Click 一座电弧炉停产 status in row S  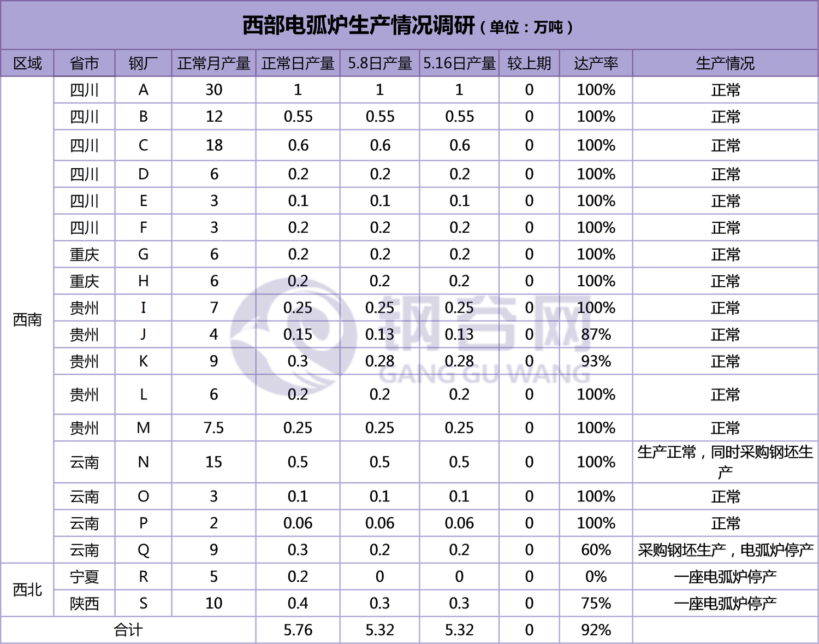pyautogui.click(x=725, y=604)
